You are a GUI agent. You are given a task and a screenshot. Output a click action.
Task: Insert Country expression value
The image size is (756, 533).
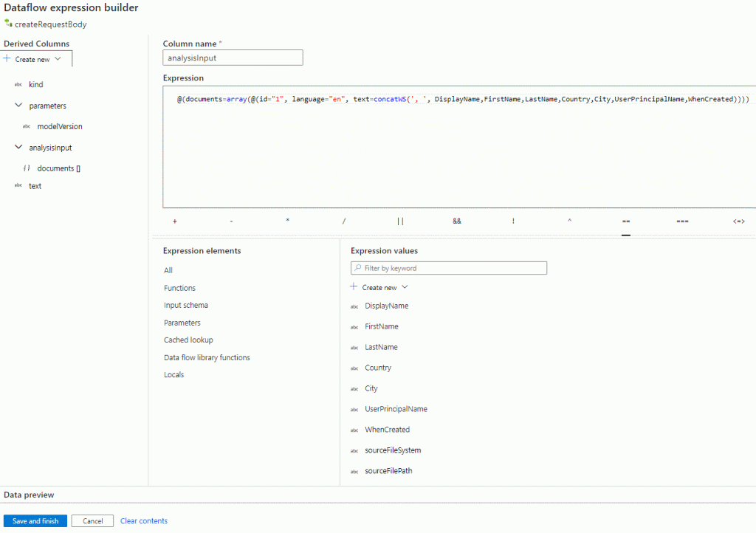point(377,368)
